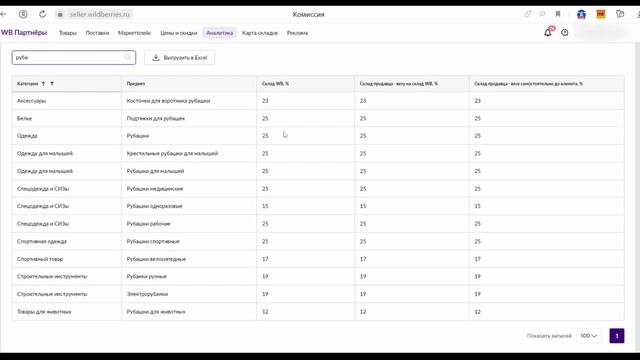Click Выгрузить в Excel button
The width and height of the screenshot is (640, 360).
tap(180, 58)
